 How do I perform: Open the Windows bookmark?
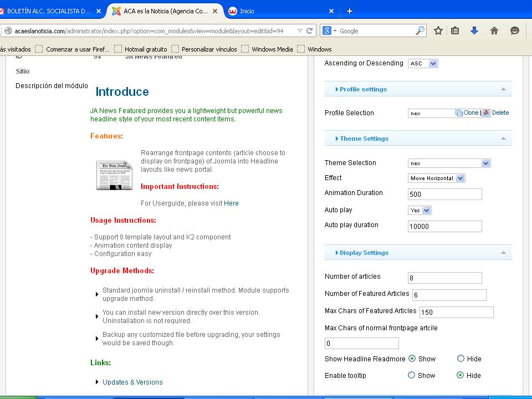(x=315, y=49)
